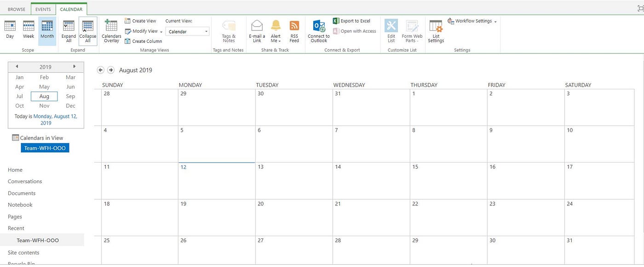Open List Settings
This screenshot has height=267, width=644.
tap(436, 30)
